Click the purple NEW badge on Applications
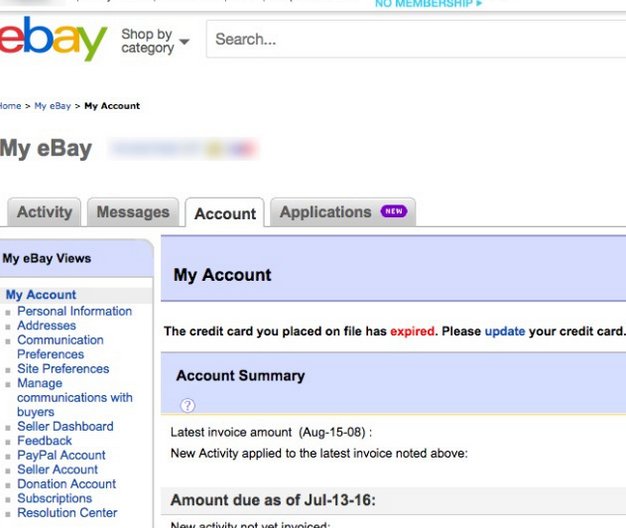Screen dimensions: 626x528 [394, 211]
